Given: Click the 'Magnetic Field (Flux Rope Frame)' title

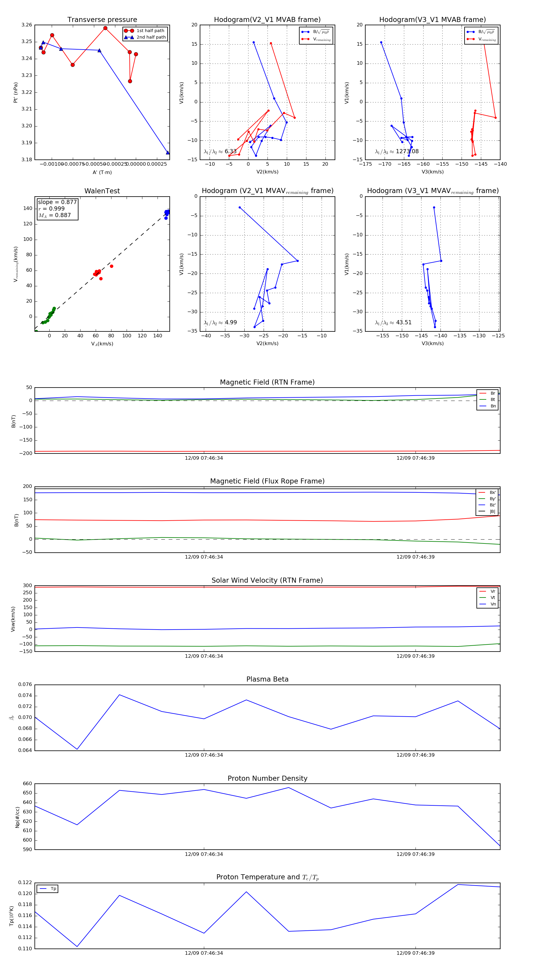Looking at the screenshot, I should click(x=267, y=481).
